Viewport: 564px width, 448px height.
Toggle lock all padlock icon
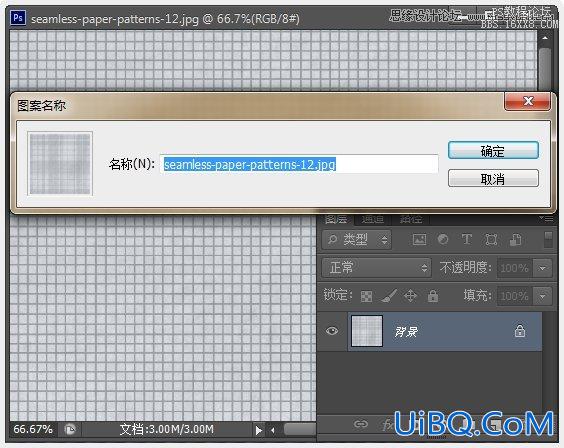[x=433, y=296]
